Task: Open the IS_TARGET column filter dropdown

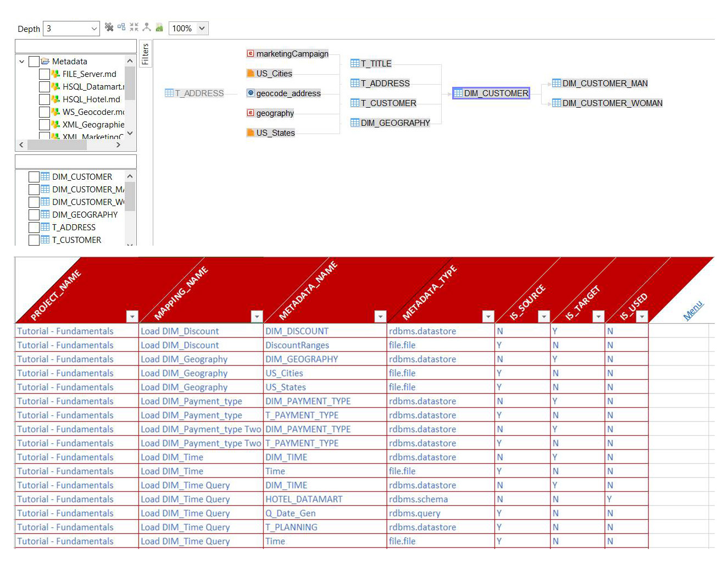Action: [x=598, y=316]
